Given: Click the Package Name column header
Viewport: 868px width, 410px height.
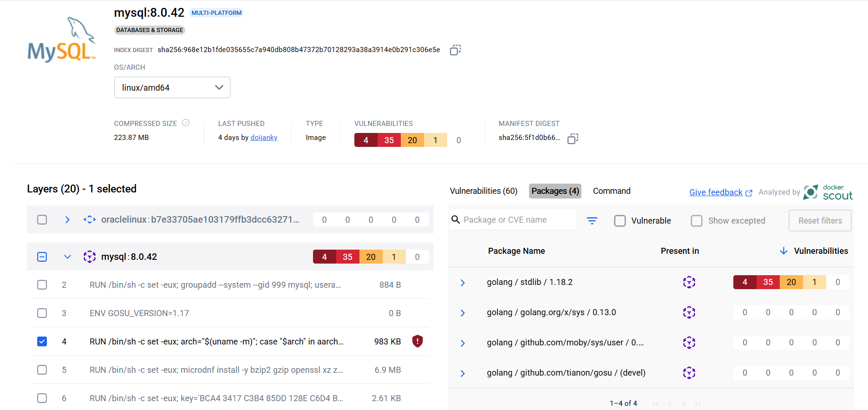Looking at the screenshot, I should [516, 251].
